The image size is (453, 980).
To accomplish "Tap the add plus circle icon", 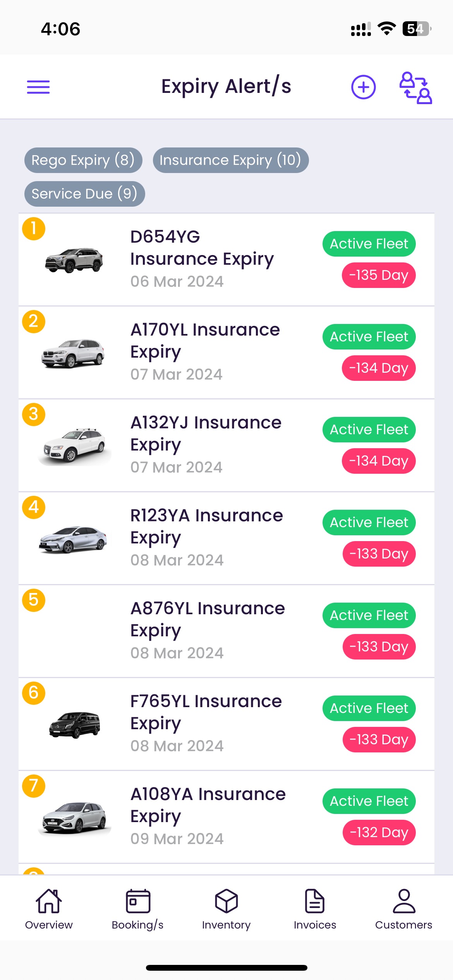I will 363,87.
